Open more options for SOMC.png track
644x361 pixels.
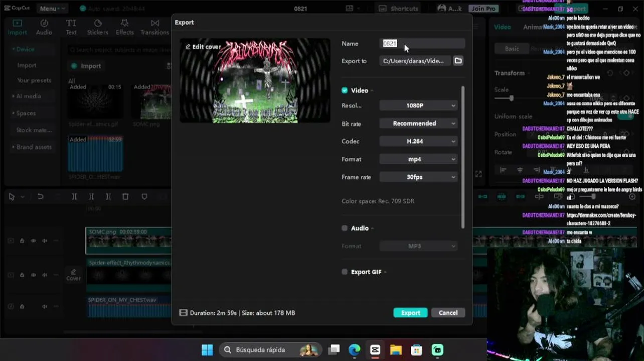56,241
